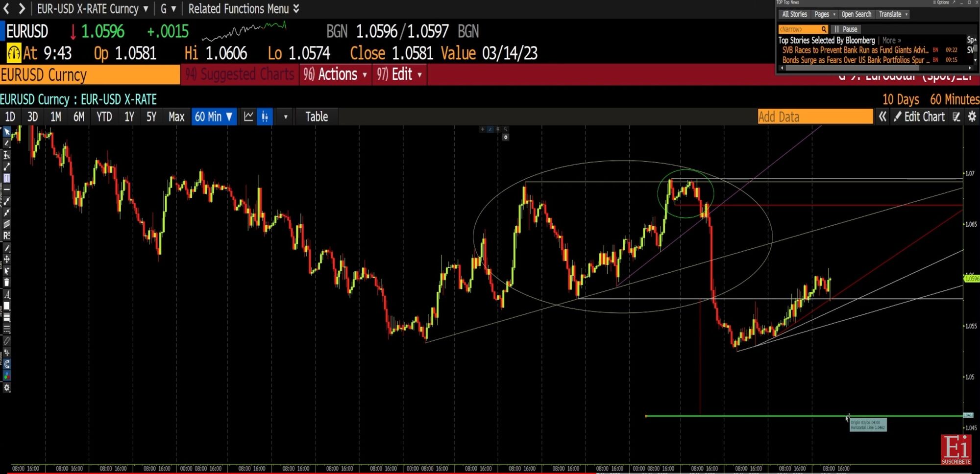
Task: Select the Max time range
Action: (176, 117)
